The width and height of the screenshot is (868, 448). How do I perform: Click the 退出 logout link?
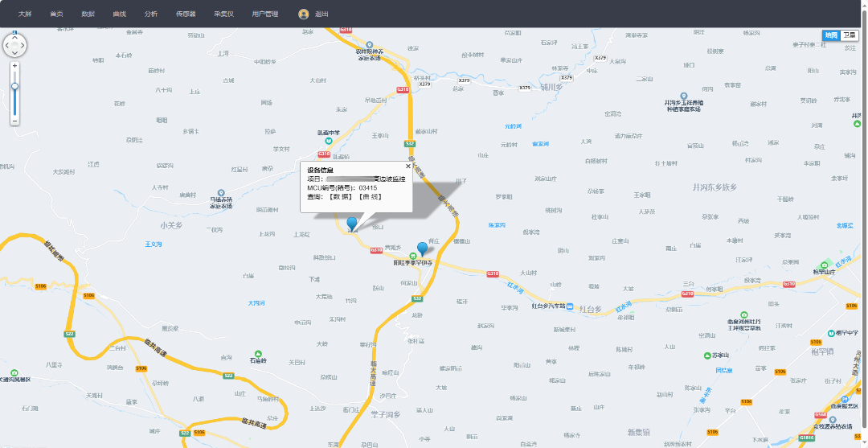point(321,14)
